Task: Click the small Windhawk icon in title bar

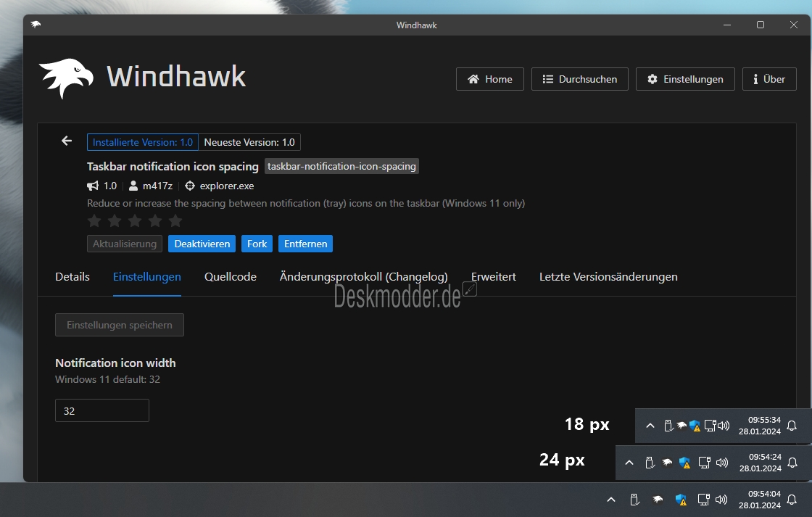Action: point(36,25)
